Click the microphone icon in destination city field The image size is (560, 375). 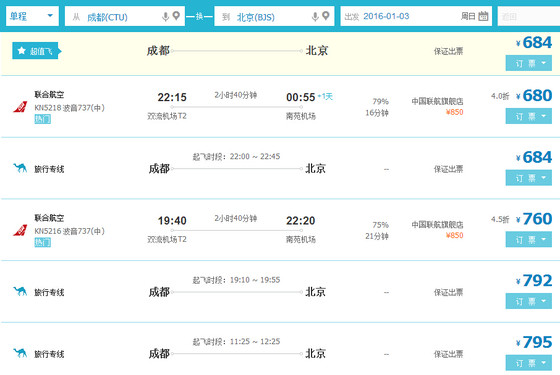315,16
